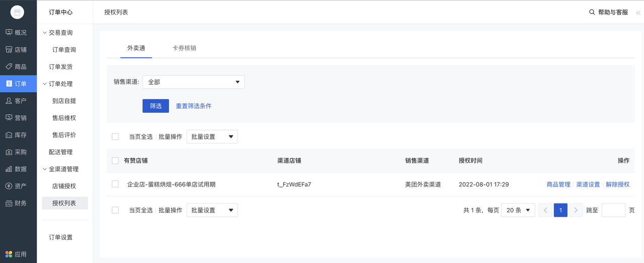The width and height of the screenshot is (644, 263).
Task: Click the 跳至 page number input
Action: point(613,210)
